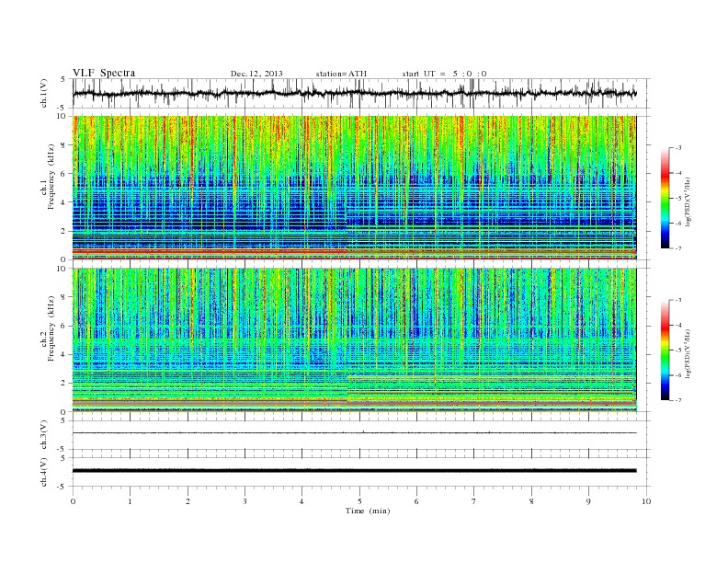Viewport: 728px width, 563px height.
Task: Click the ch.2 "Frequency (kHz)" axis label
Action: pos(51,327)
